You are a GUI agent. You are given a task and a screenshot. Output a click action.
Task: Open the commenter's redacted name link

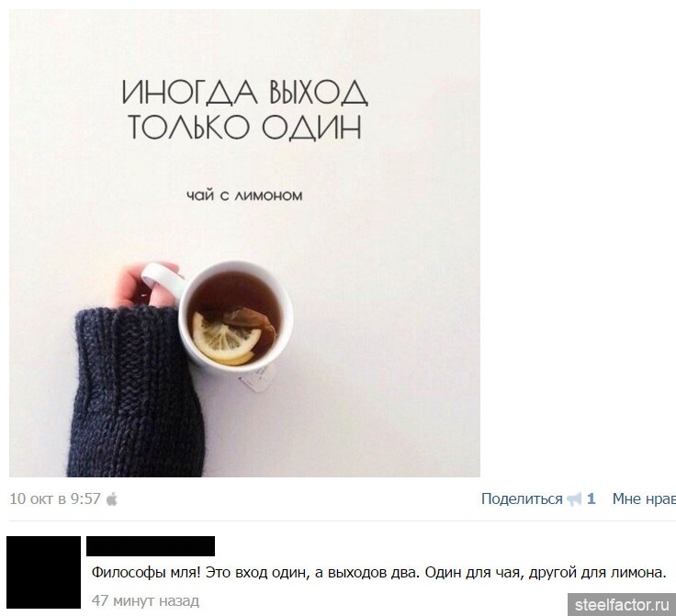click(x=151, y=546)
